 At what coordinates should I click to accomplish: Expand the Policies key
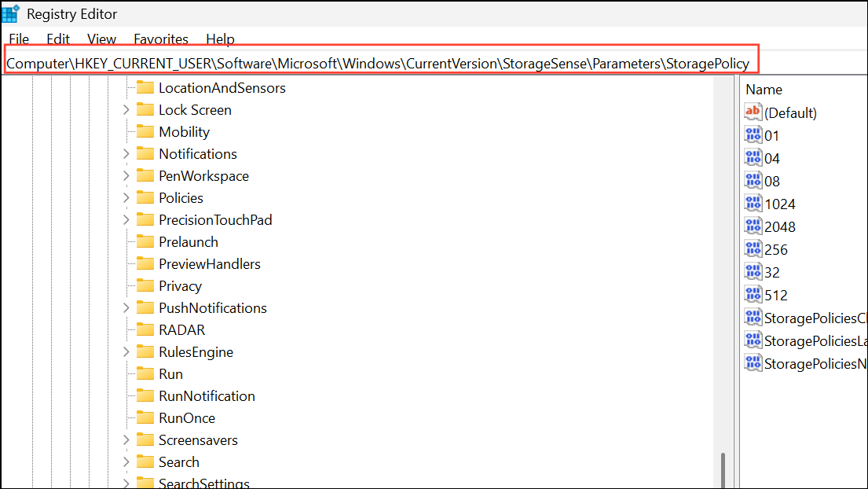coord(126,197)
